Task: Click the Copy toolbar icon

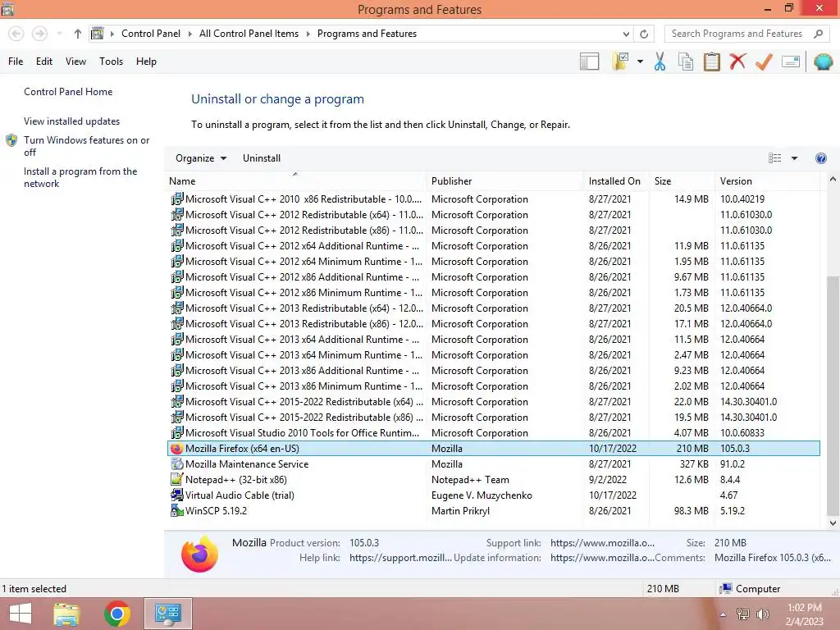Action: [686, 62]
